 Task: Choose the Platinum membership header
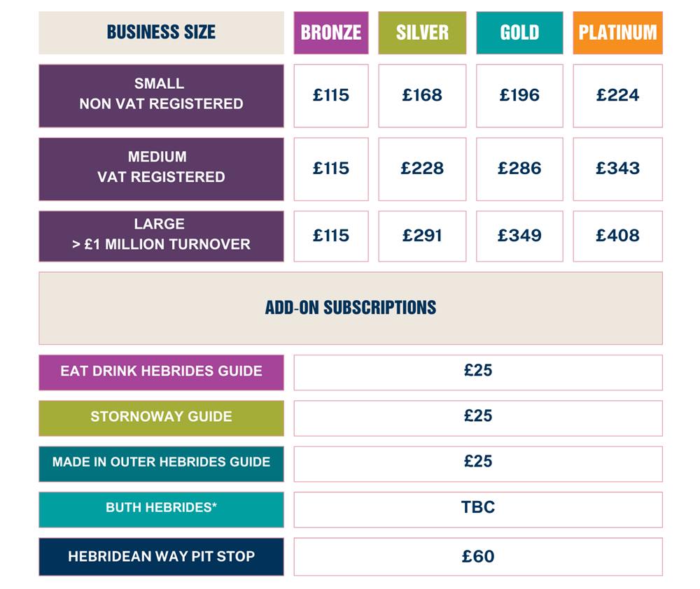pos(617,33)
